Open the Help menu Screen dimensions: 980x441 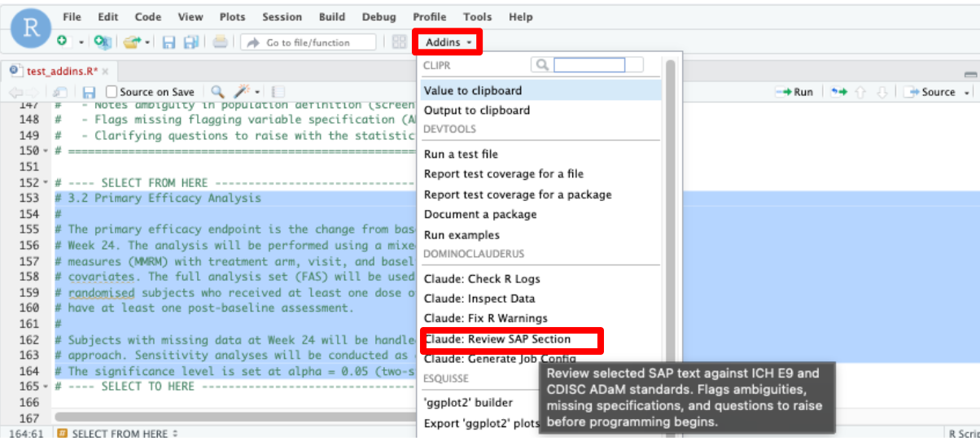[x=520, y=16]
